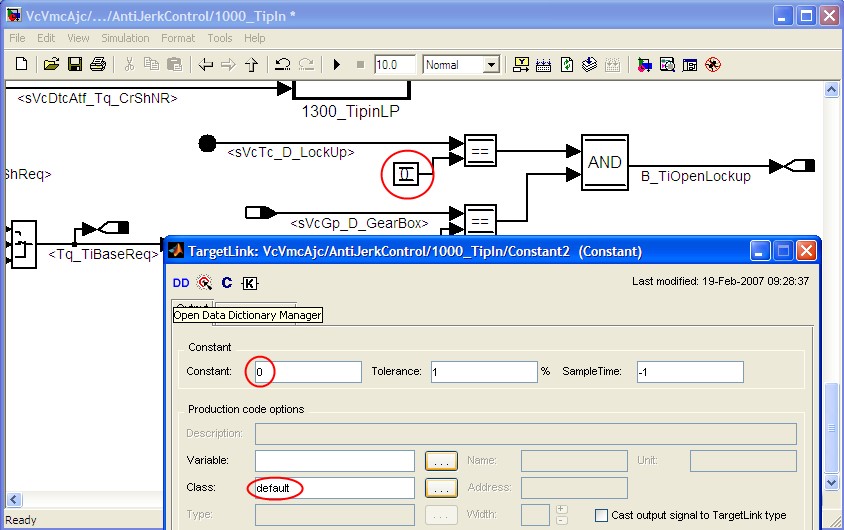Click the Constant value input field
The image size is (844, 530).
pos(306,372)
